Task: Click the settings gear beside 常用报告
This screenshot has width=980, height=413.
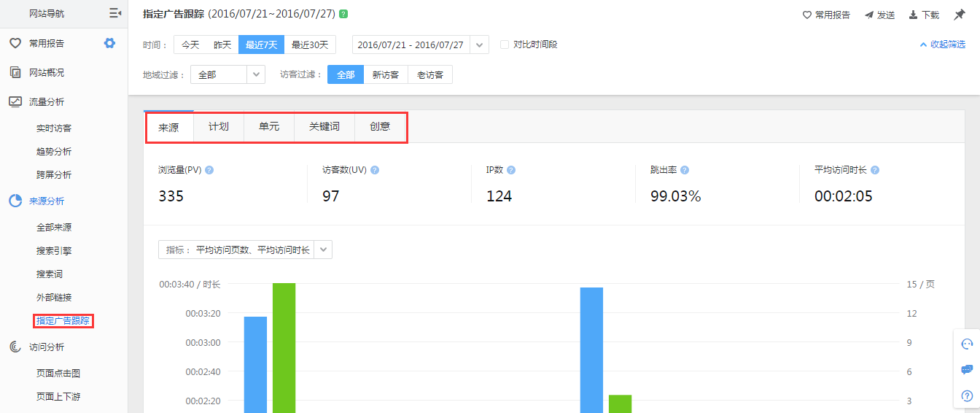Action: coord(109,43)
